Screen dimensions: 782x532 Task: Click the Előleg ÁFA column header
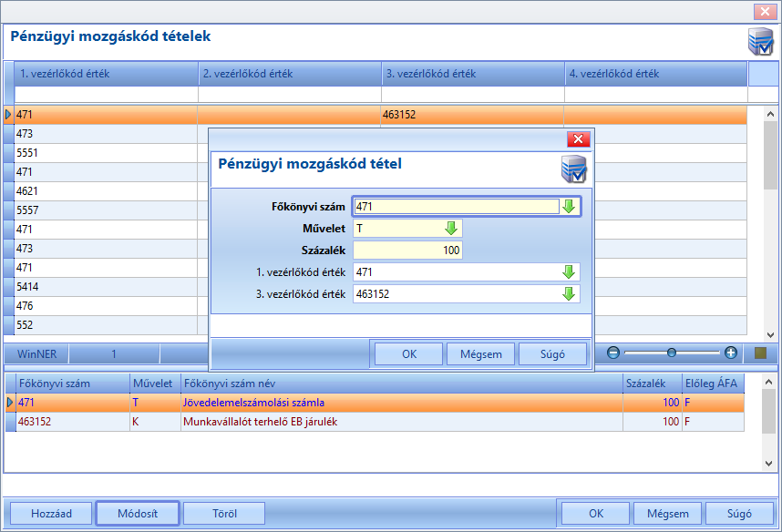[x=713, y=384]
